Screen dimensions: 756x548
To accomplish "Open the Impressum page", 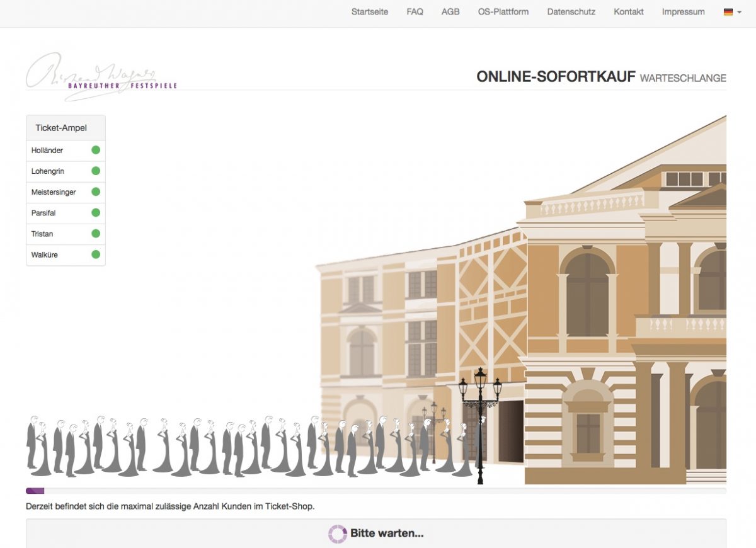I will pos(684,11).
